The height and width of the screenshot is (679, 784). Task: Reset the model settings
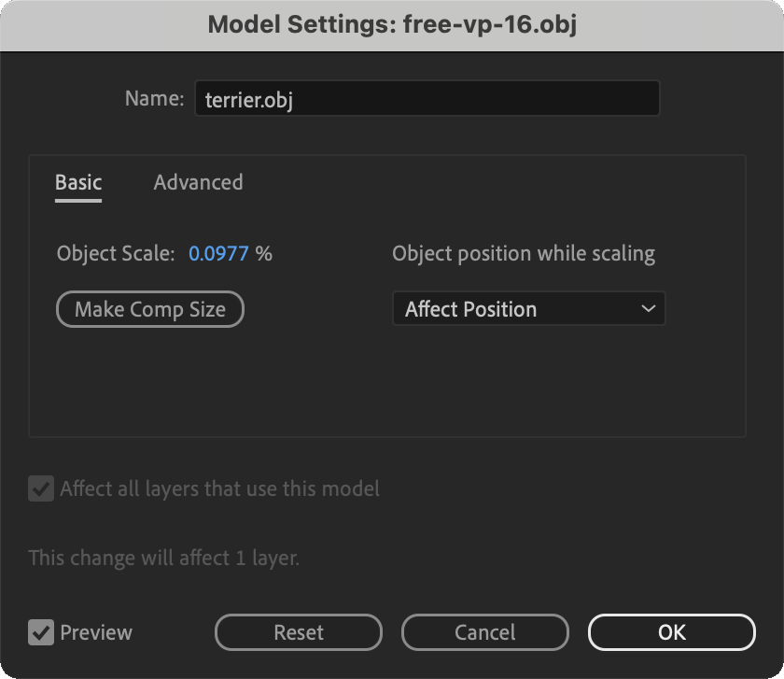point(299,632)
